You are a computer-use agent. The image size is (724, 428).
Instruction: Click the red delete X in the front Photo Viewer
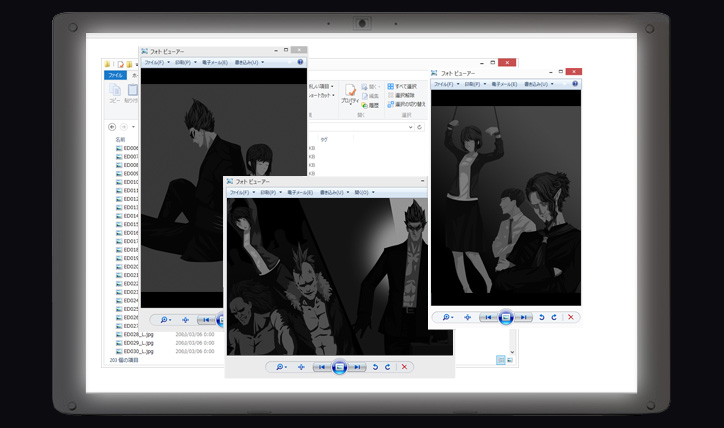click(404, 367)
